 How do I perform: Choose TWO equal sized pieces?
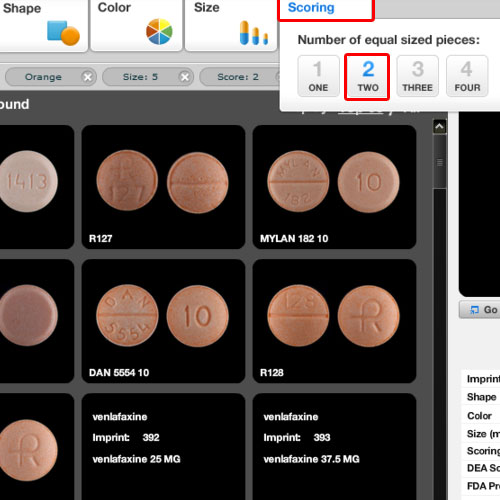click(x=367, y=77)
